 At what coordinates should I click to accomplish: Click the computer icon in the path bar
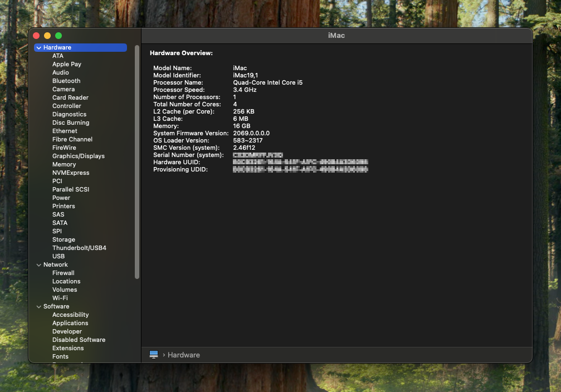click(x=154, y=355)
